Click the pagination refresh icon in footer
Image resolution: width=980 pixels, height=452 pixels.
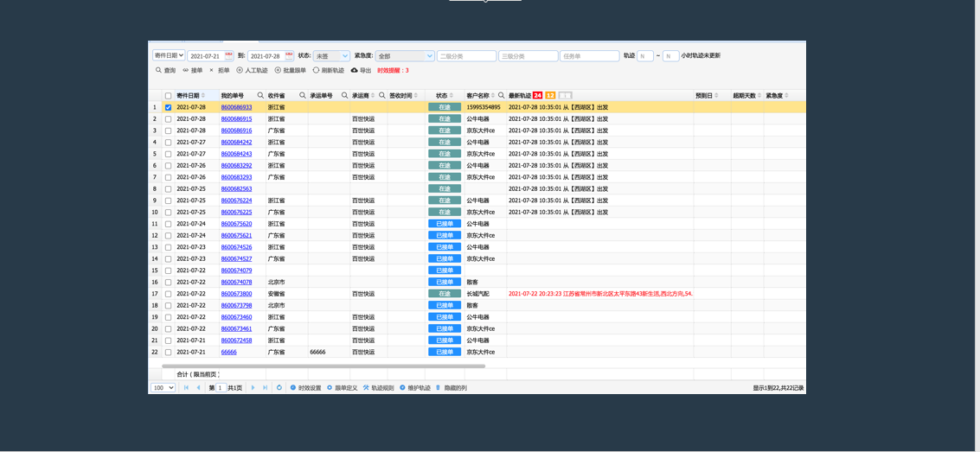click(x=279, y=388)
